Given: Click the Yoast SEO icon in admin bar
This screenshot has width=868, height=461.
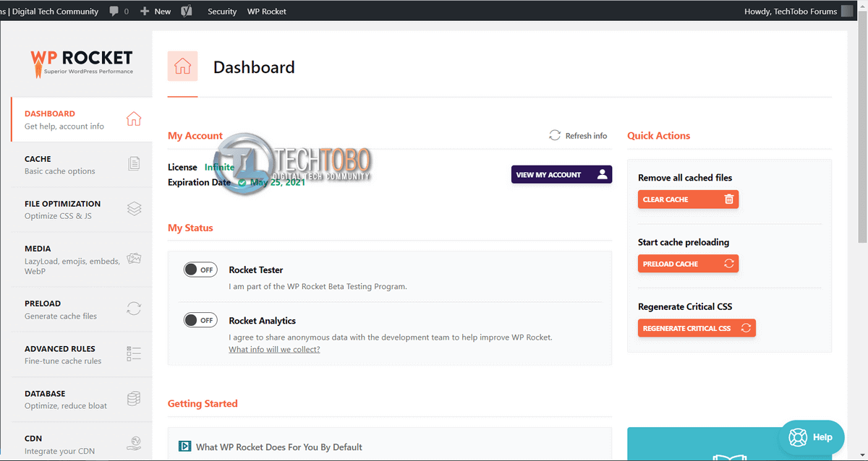Looking at the screenshot, I should [187, 11].
